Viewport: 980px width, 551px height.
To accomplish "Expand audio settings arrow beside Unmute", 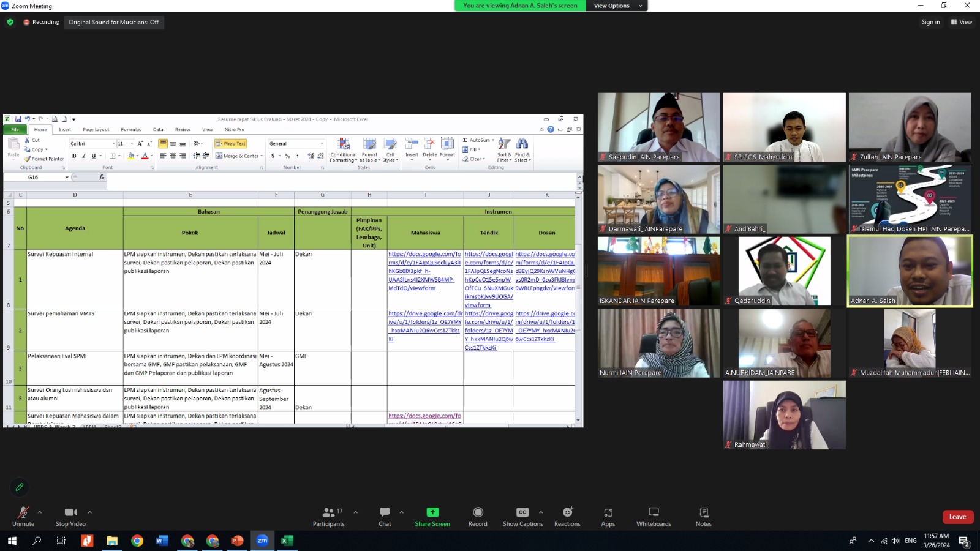I will click(x=40, y=512).
